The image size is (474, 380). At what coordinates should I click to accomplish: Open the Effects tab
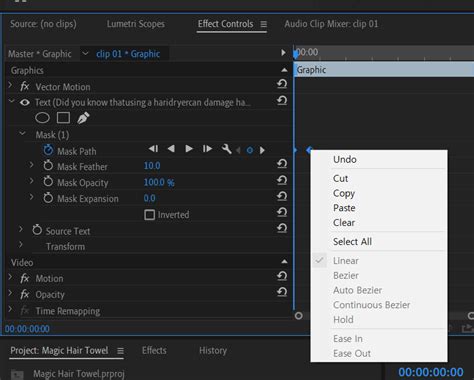(x=154, y=351)
